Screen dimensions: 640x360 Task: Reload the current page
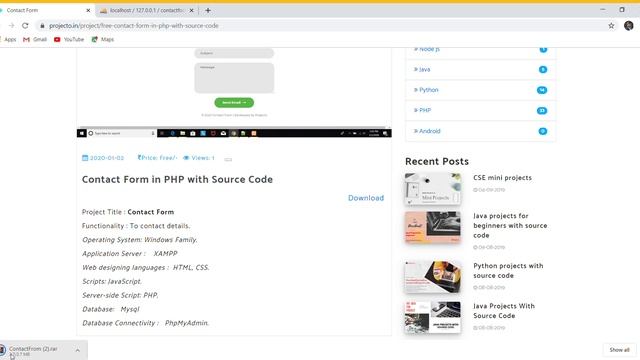tap(25, 26)
